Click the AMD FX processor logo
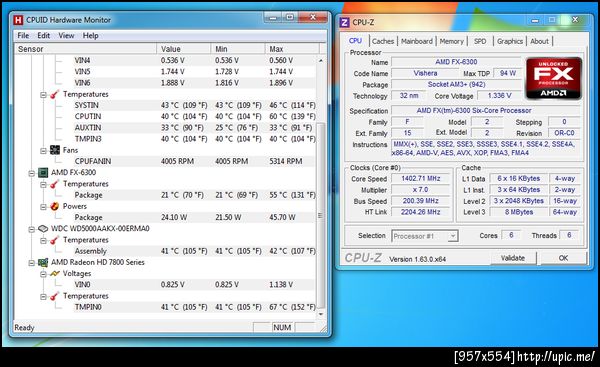Screen dimensions: 600x367 (553, 78)
